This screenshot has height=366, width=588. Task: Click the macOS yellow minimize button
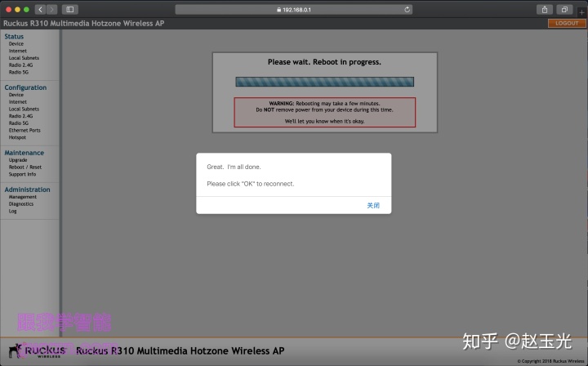pos(17,9)
